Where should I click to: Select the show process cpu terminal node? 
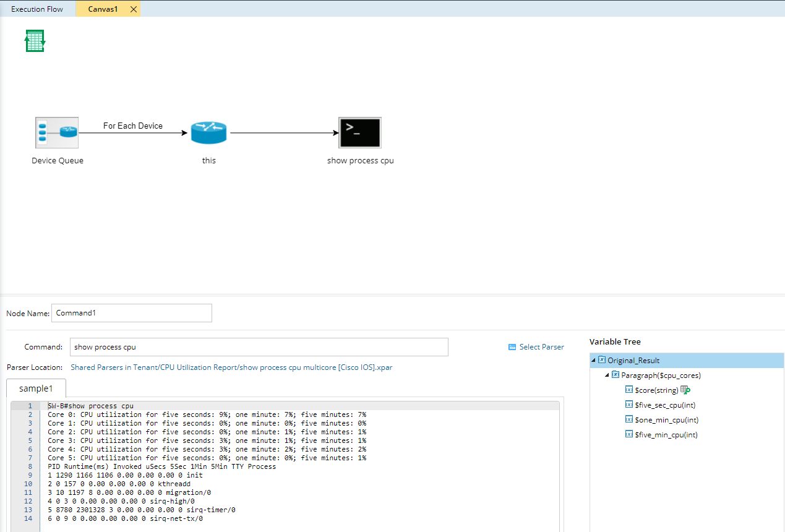tap(360, 132)
